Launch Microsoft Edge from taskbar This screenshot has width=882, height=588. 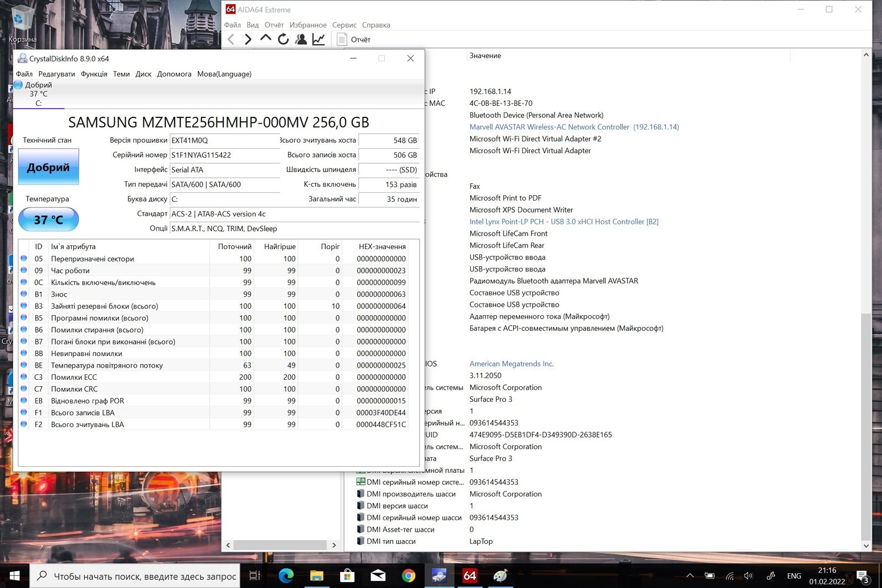(x=286, y=576)
